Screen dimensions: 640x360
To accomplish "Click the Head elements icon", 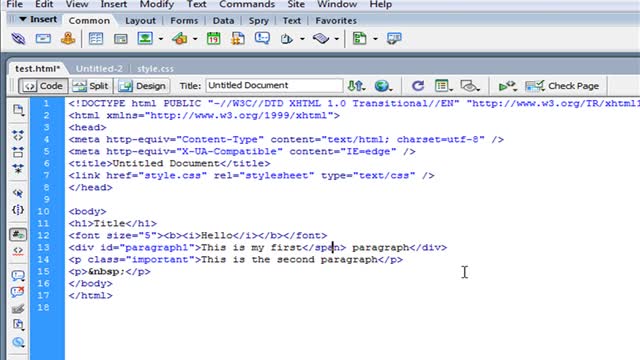I will point(287,39).
